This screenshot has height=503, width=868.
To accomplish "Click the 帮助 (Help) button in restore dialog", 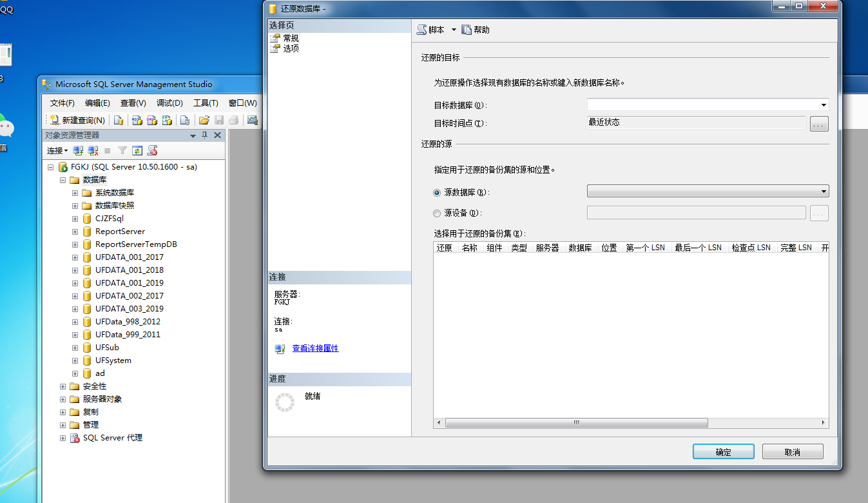I will pyautogui.click(x=476, y=30).
